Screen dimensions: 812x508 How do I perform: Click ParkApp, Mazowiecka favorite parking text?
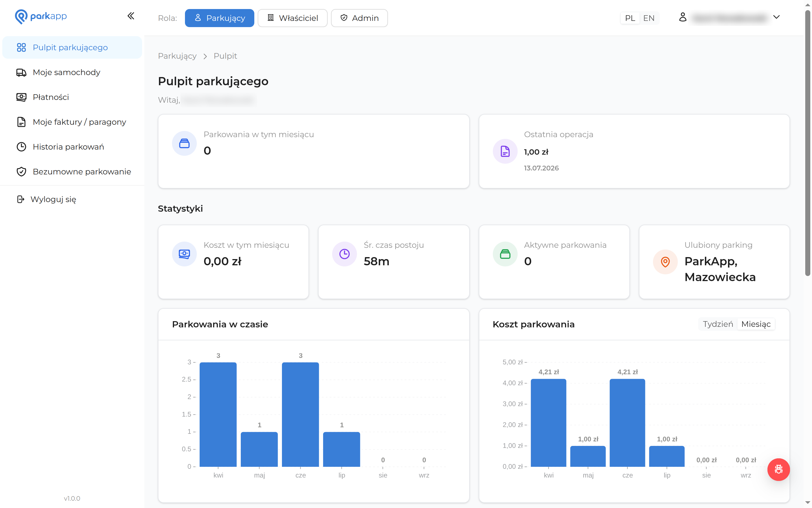click(720, 269)
